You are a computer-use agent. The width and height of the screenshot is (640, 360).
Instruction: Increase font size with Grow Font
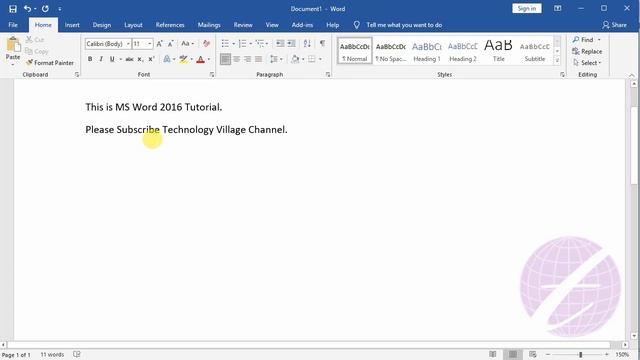pos(160,44)
